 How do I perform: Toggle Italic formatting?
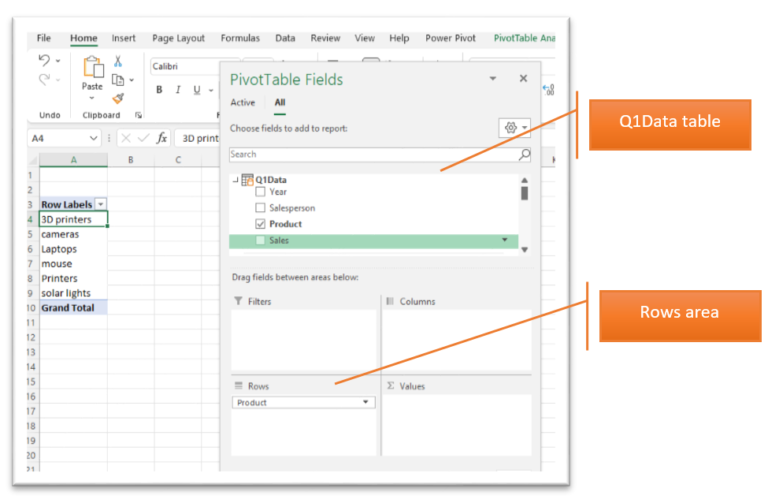(x=178, y=90)
